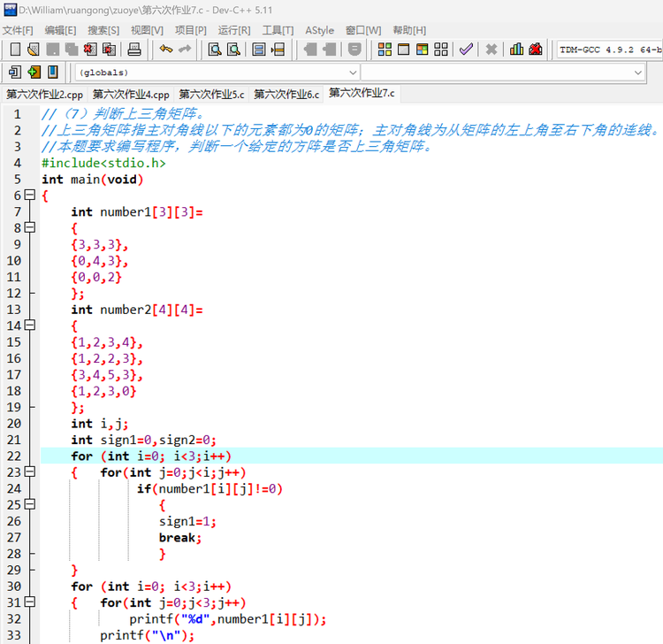
Task: Click the Find magnifier icon
Action: pyautogui.click(x=215, y=50)
